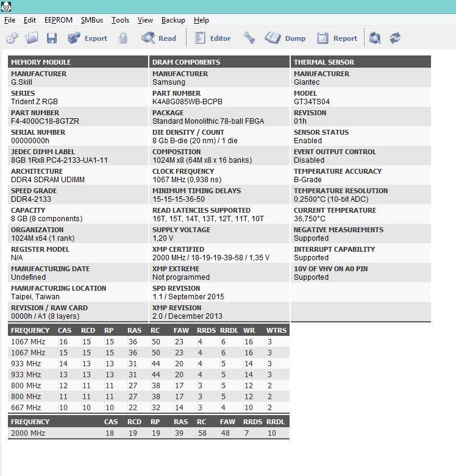Click the padlock write-protection icon
456x476 pixels.
[123, 38]
